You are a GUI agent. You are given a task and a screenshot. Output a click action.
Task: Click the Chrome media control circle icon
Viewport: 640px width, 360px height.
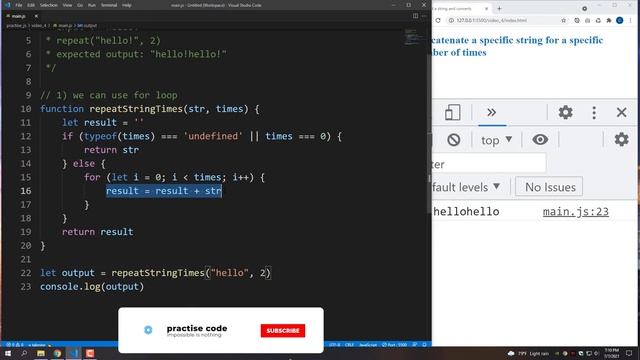point(584,9)
